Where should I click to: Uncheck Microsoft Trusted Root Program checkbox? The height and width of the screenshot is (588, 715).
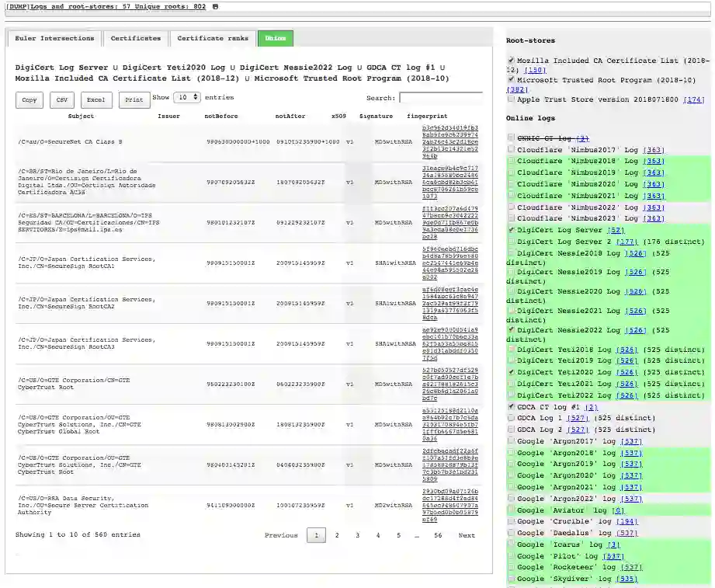pos(511,79)
